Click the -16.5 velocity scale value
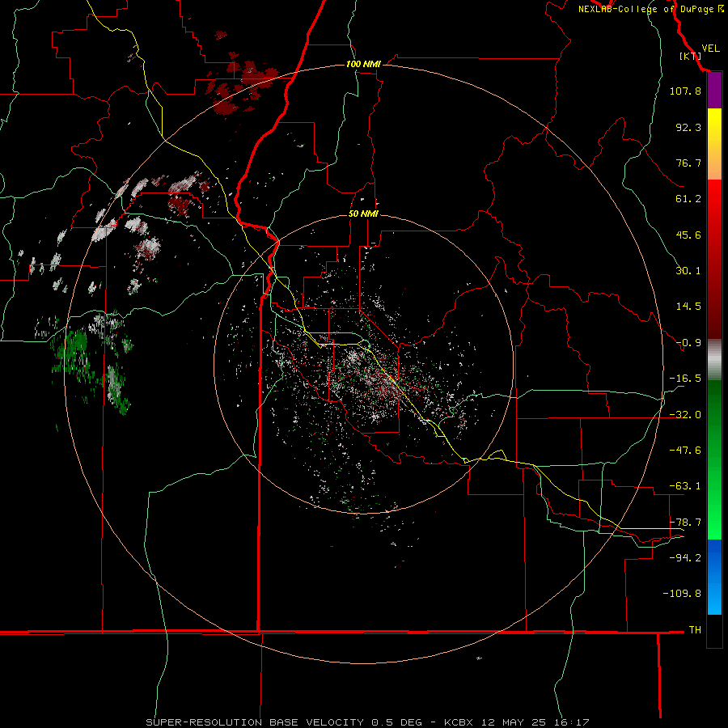Image resolution: width=728 pixels, height=728 pixels. point(685,379)
